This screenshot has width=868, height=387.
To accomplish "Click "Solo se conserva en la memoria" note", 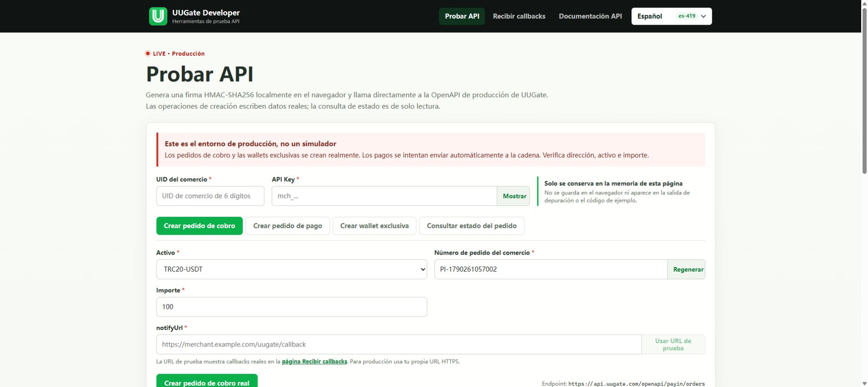I will (x=613, y=183).
